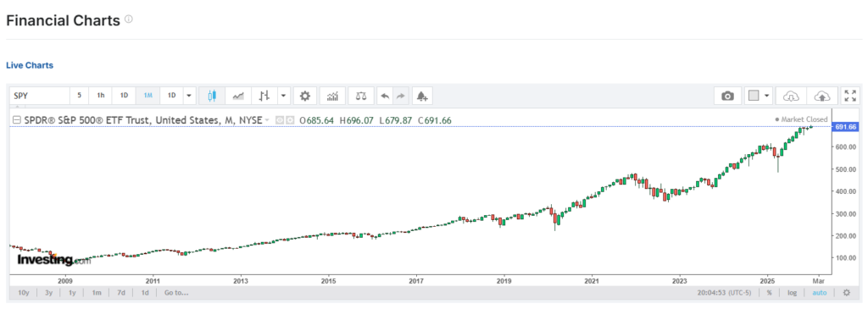Enter fullscreen chart mode

point(849,96)
